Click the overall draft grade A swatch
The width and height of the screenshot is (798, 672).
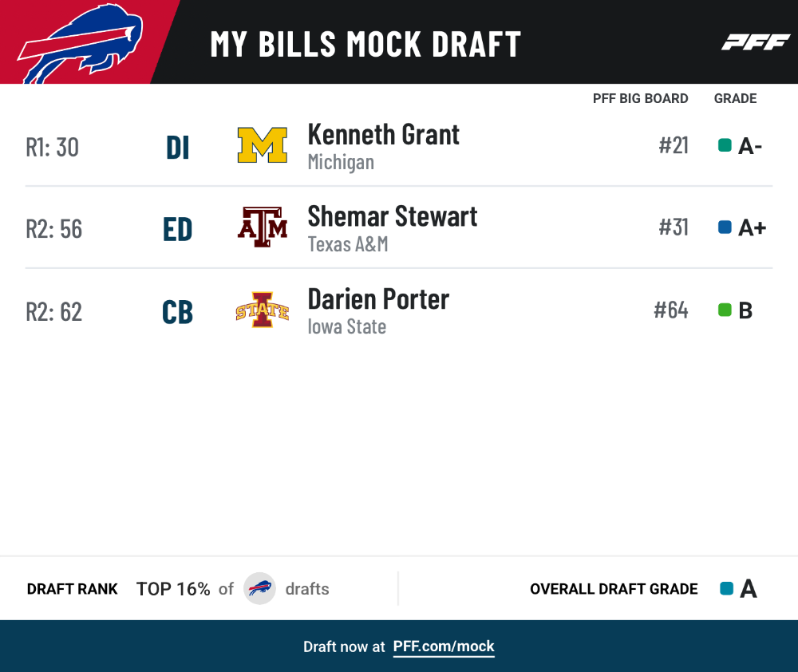[727, 588]
